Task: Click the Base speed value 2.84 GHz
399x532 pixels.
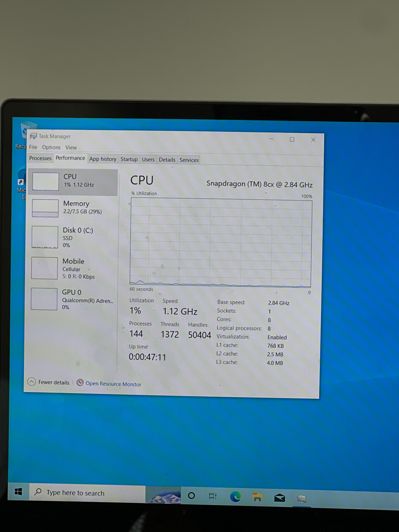Action: [279, 303]
